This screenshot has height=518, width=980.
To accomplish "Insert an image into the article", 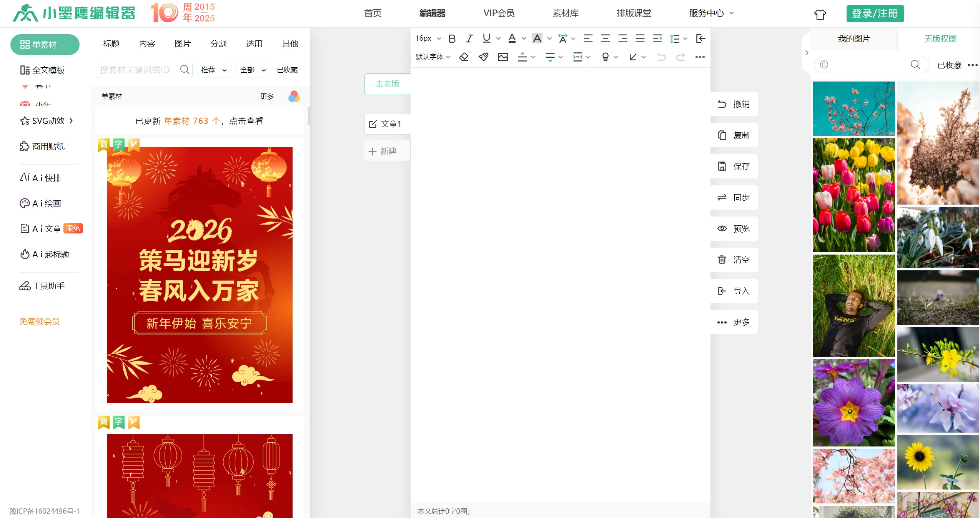I will tap(502, 57).
